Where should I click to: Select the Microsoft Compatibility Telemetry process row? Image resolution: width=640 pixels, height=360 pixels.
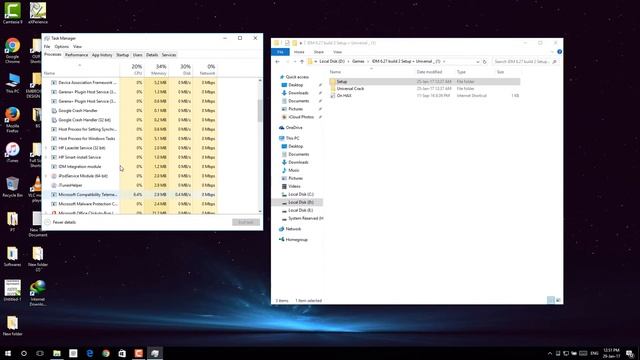[x=131, y=195]
